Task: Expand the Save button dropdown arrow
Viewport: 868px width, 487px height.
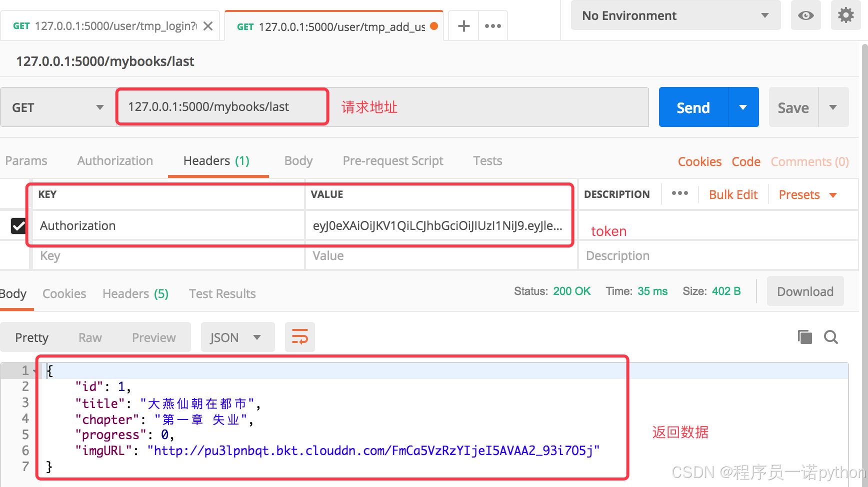Action: (x=833, y=107)
